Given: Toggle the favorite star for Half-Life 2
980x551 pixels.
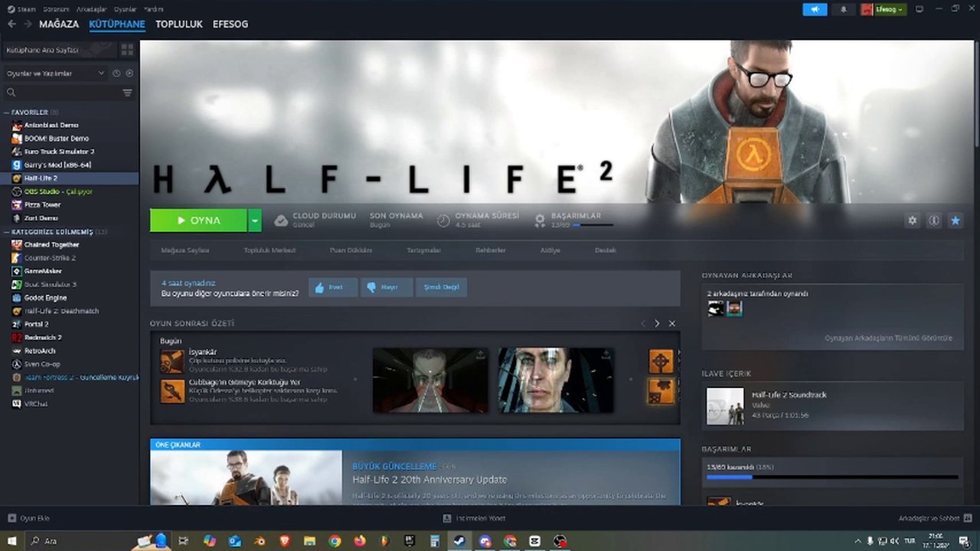Looking at the screenshot, I should tap(955, 220).
